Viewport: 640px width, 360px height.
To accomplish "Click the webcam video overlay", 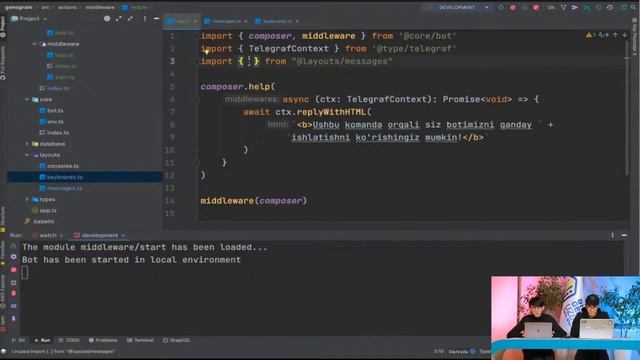I will (x=565, y=318).
